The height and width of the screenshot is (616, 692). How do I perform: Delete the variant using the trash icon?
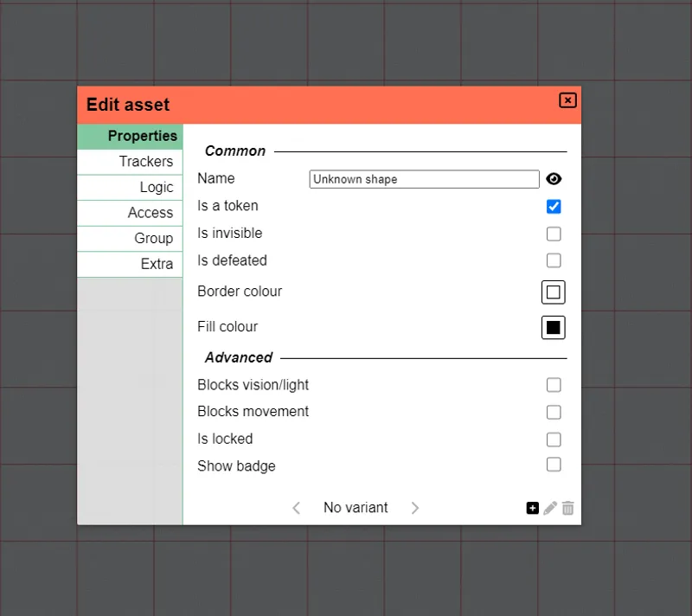pyautogui.click(x=567, y=508)
